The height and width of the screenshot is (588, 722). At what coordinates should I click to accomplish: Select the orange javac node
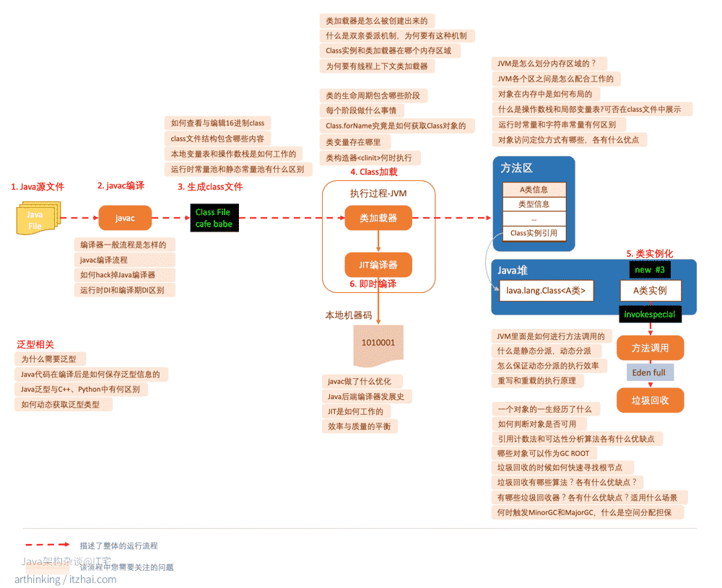tap(125, 218)
